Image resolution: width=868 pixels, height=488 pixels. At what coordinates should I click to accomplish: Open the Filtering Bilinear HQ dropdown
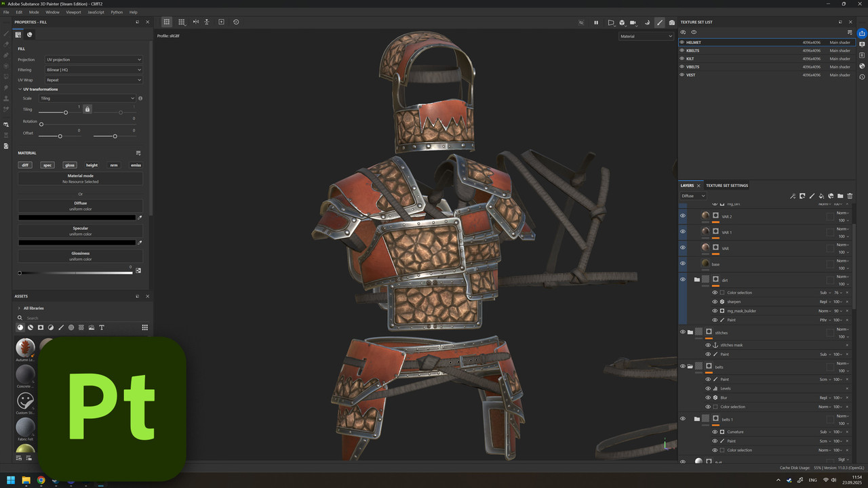[94, 70]
